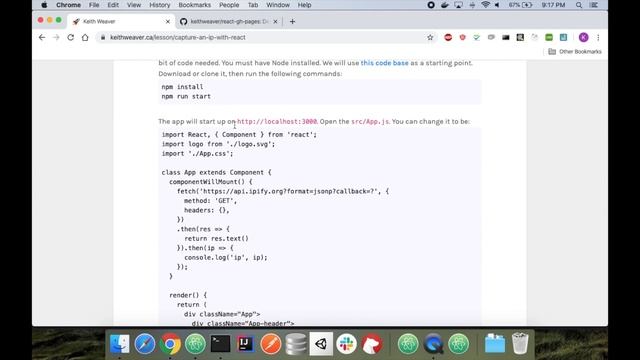Screen dimensions: 640x360
Task: Open the AirPlay display menu
Action: click(458, 5)
